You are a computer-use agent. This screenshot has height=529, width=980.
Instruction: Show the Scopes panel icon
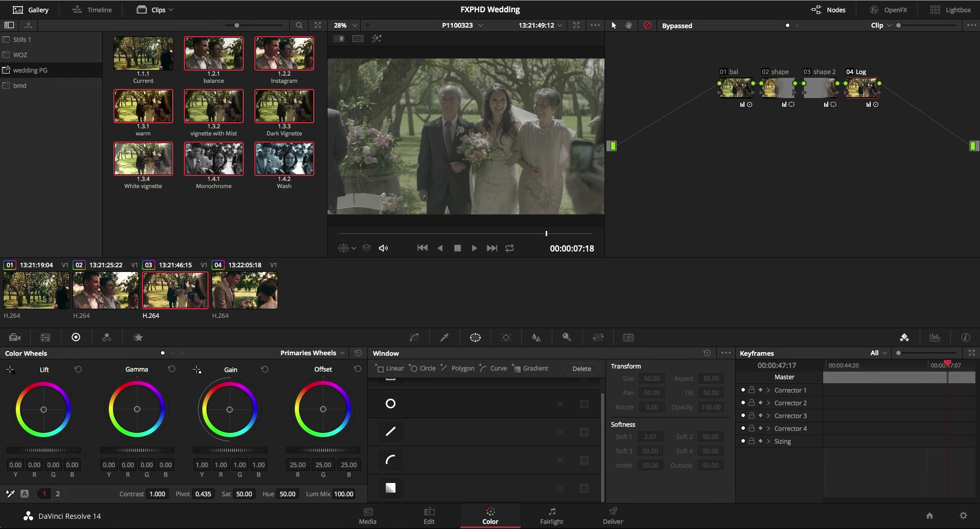tap(935, 337)
